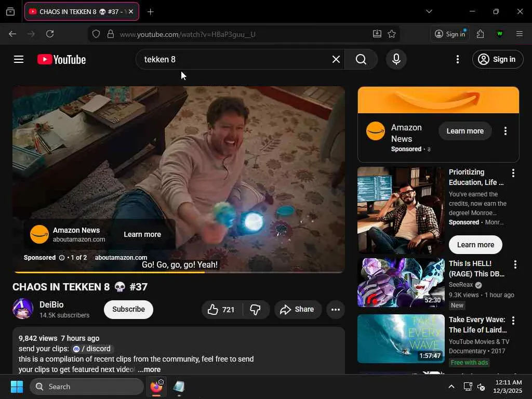Click the ad info icon next to Sponsored
Image resolution: width=532 pixels, height=399 pixels.
tap(62, 258)
